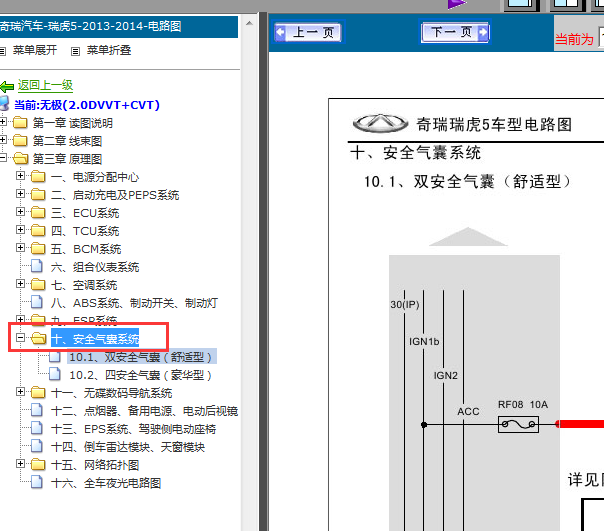Open 10.1、双安全气囊（舒适型） page

tap(141, 357)
